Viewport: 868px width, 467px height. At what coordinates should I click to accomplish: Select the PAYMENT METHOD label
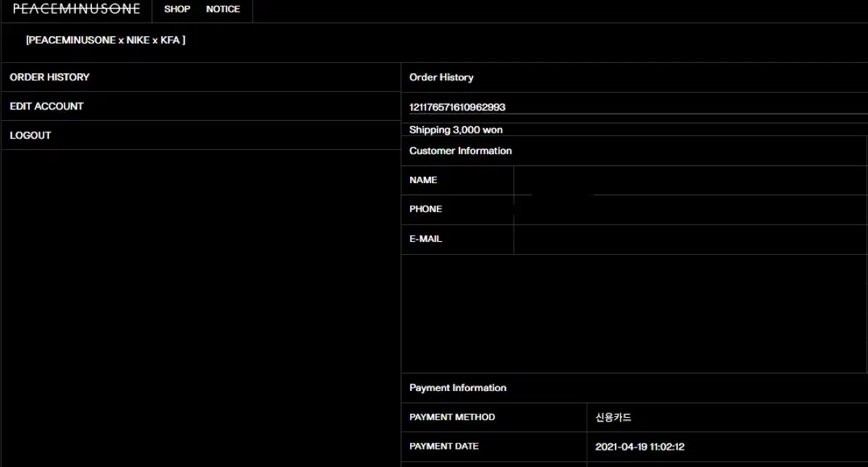click(452, 417)
